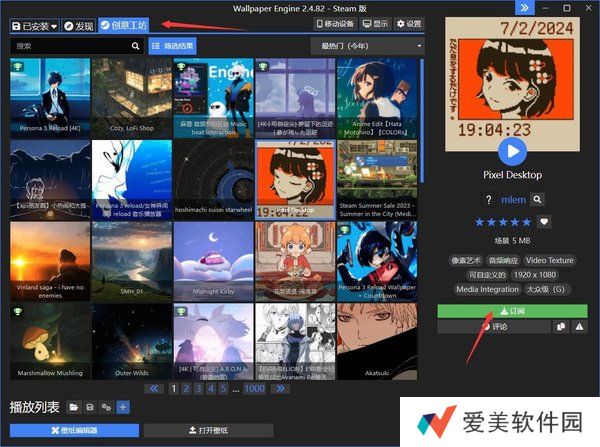The width and height of the screenshot is (600, 447).
Task: Save the playlist with disk icon
Action: (90, 407)
